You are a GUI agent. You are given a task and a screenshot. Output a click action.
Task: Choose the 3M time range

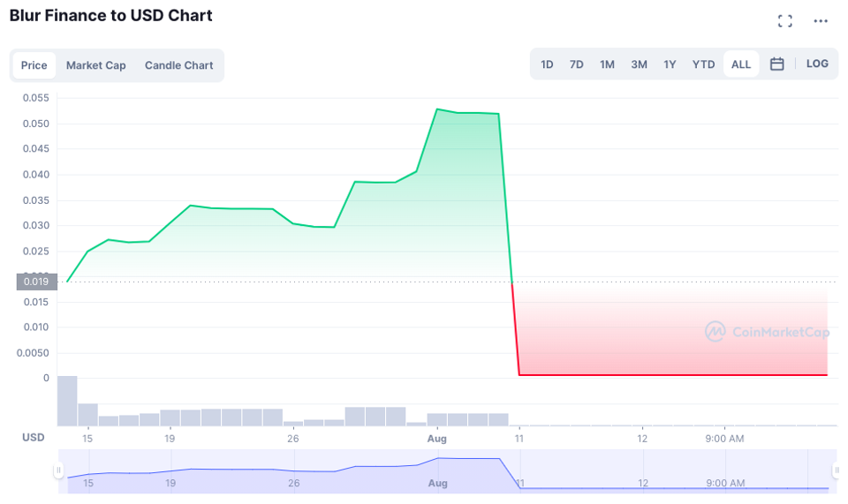point(639,64)
